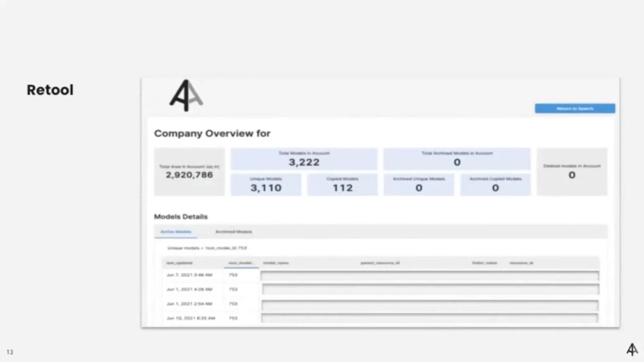Click the Copied Models stat showing 112
This screenshot has width=644, height=362.
[x=342, y=184]
